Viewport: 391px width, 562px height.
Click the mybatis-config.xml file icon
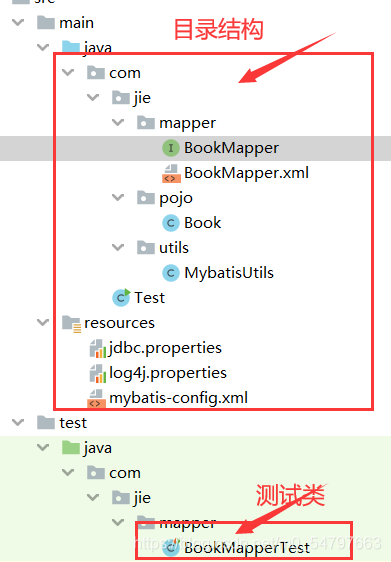96,398
